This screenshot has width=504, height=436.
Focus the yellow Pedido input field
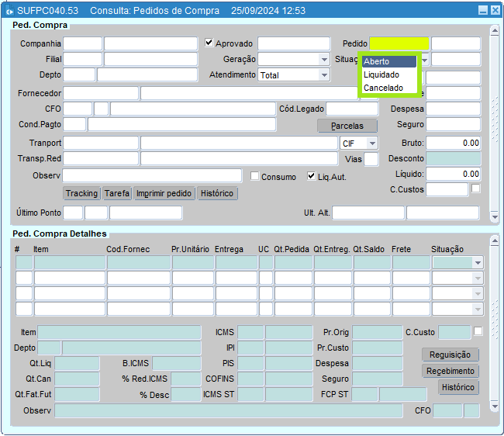pos(399,43)
